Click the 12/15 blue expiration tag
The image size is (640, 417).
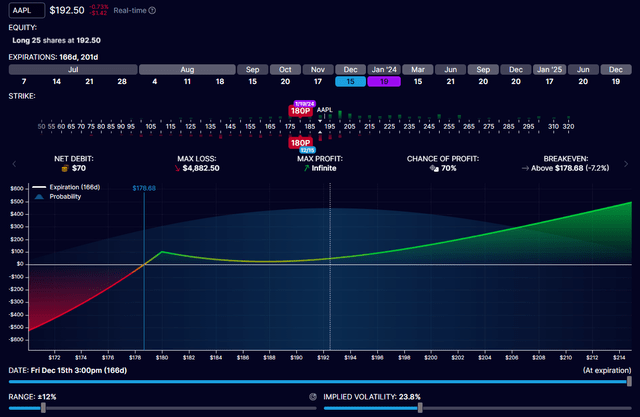[307, 150]
